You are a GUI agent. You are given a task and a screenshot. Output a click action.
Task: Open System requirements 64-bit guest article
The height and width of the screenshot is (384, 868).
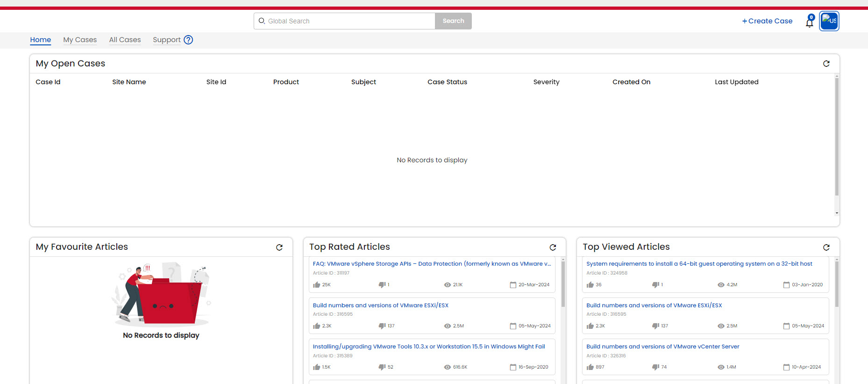pyautogui.click(x=699, y=264)
